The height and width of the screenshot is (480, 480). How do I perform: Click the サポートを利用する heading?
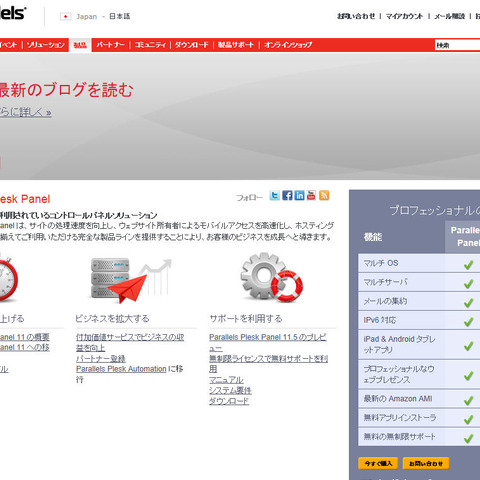point(246,319)
